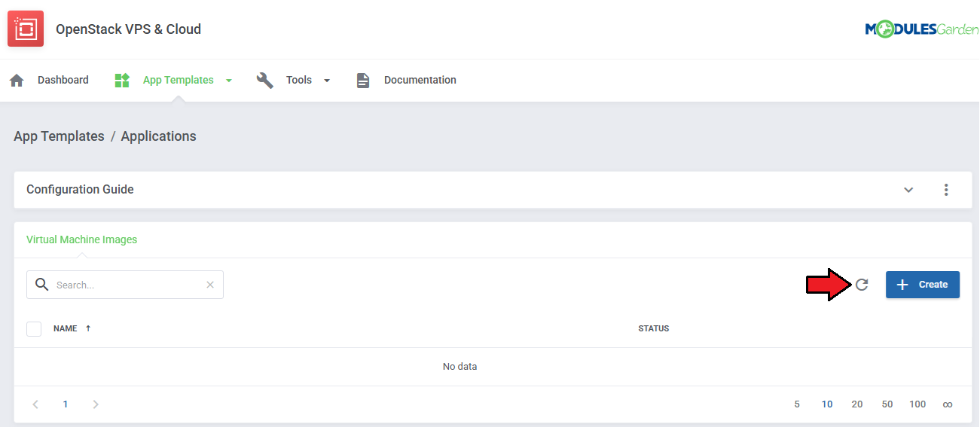Image resolution: width=980 pixels, height=427 pixels.
Task: Click the ModulesGarden logo
Action: click(x=920, y=29)
